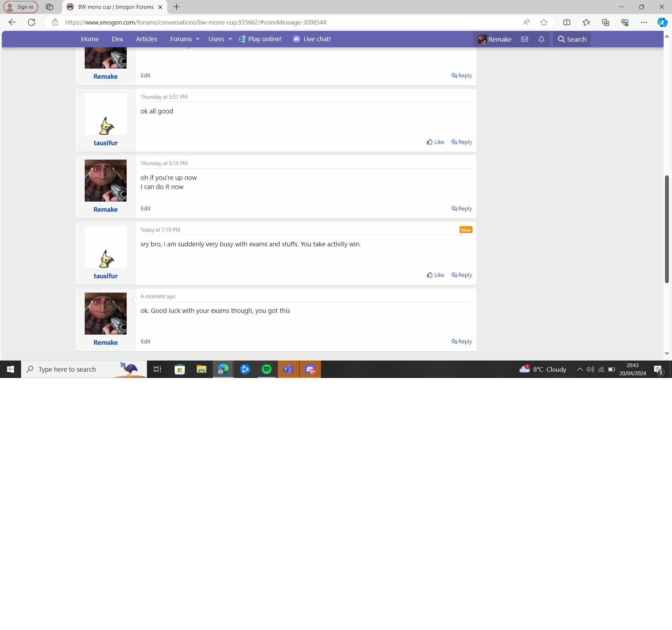Reply to the 'sry bro' exams message
672x630 pixels.
tap(461, 275)
